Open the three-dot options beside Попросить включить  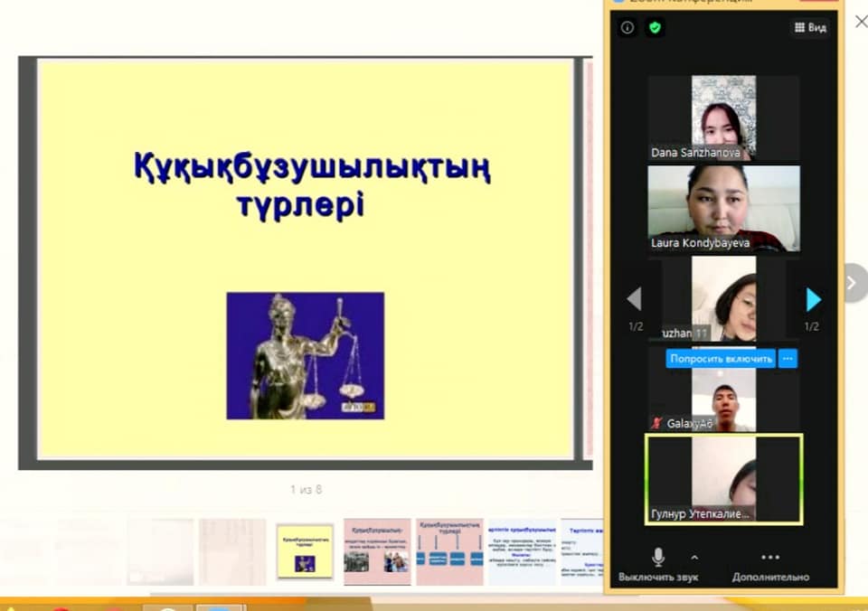[788, 359]
